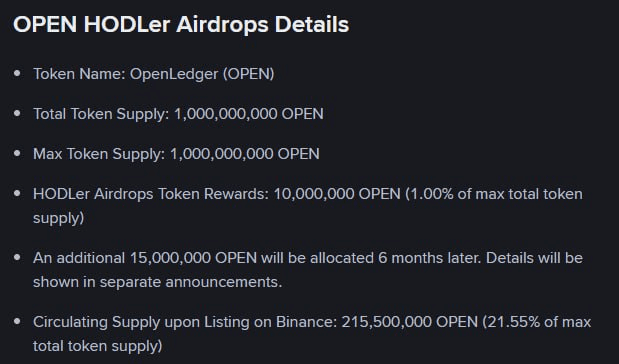
Task: Click the additional 15,000,000 OPEN sentence
Action: click(x=308, y=270)
